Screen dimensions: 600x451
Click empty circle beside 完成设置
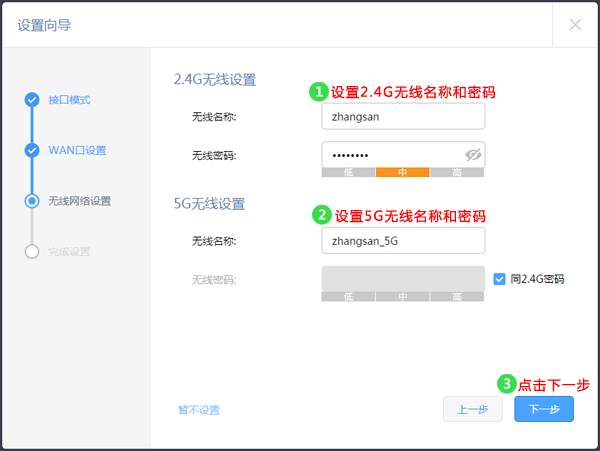click(32, 251)
